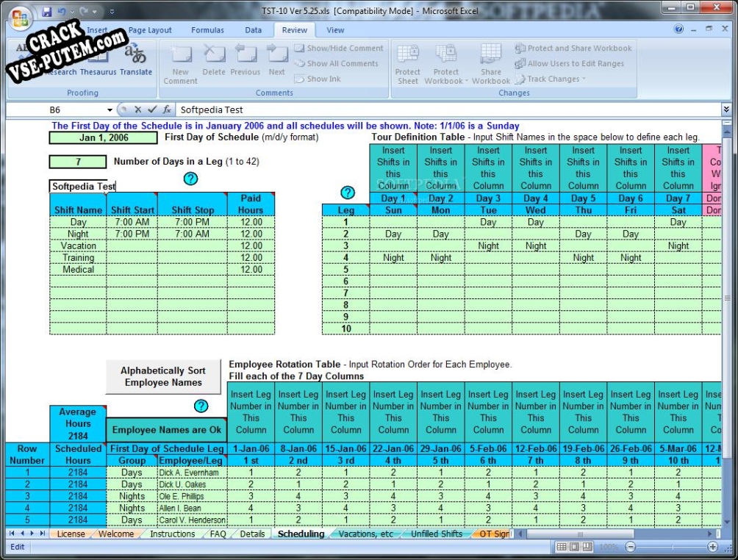Switch to Normal view icon in status bar
The height and width of the screenshot is (560, 738).
point(562,547)
